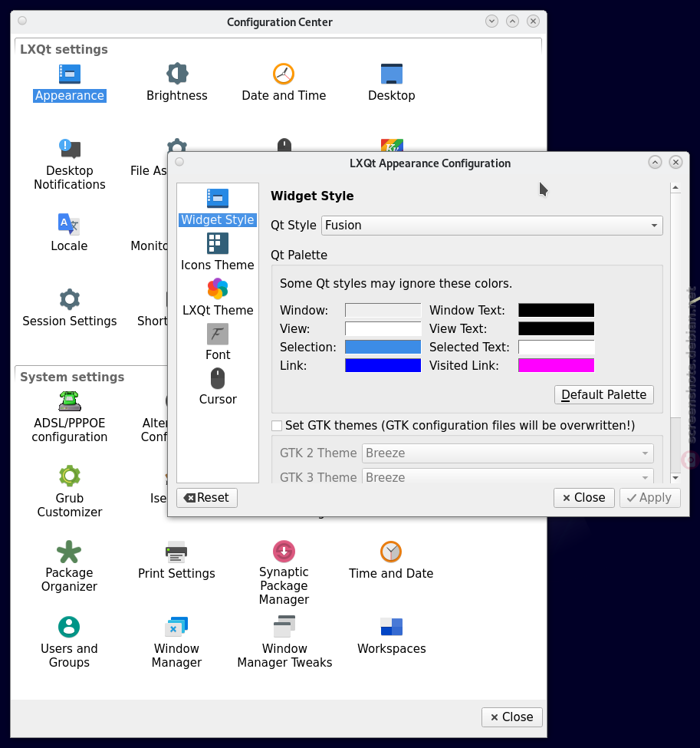Open the Locale settings icon
The width and height of the screenshot is (700, 748).
[70, 224]
